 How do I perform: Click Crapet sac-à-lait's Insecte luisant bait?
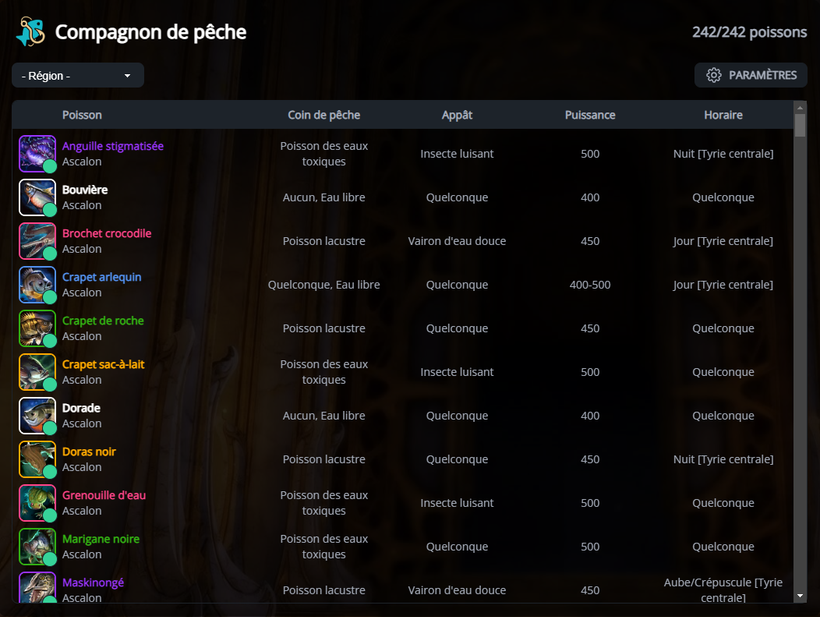[x=457, y=372]
